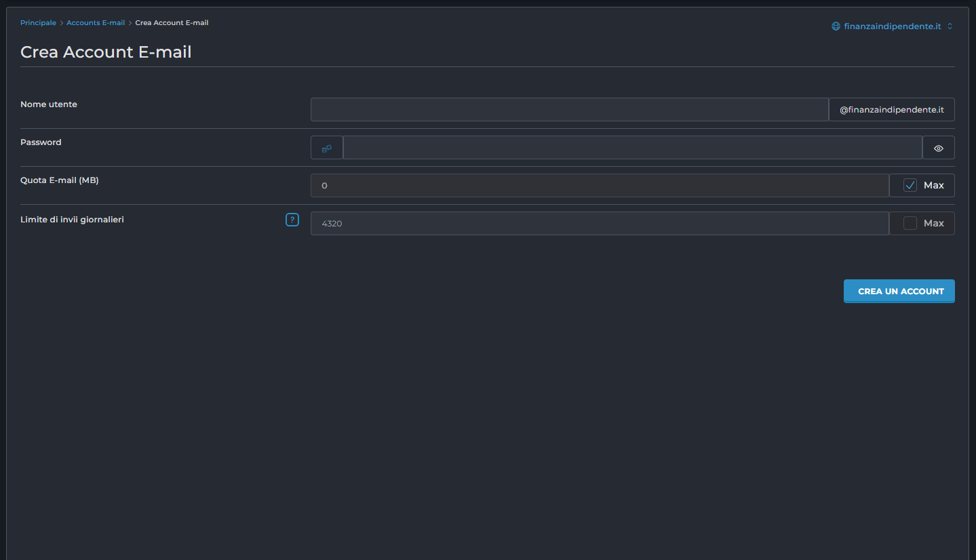Select the Quota E-mail (MB) field

[x=600, y=186]
